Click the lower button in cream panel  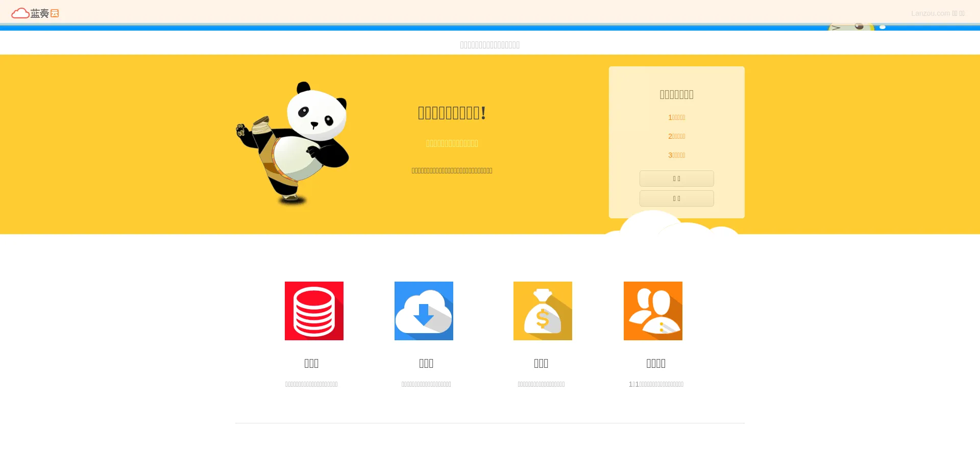(x=676, y=198)
